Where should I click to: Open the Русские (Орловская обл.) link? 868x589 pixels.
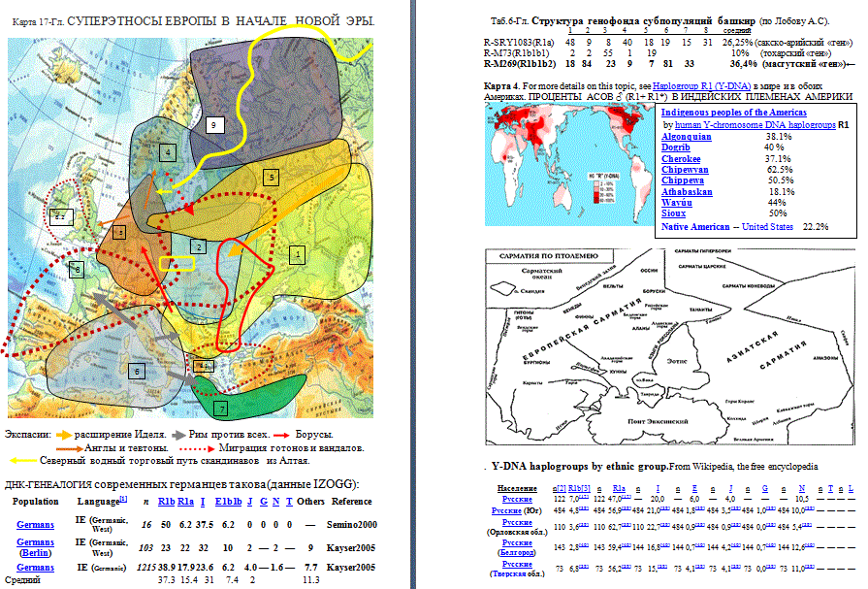tap(517, 528)
